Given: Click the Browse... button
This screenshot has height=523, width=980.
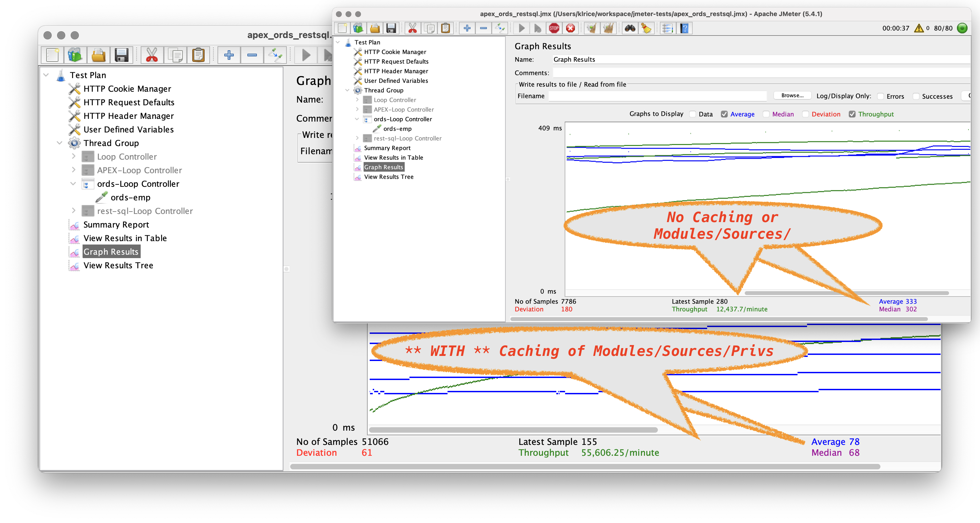Looking at the screenshot, I should tap(792, 95).
